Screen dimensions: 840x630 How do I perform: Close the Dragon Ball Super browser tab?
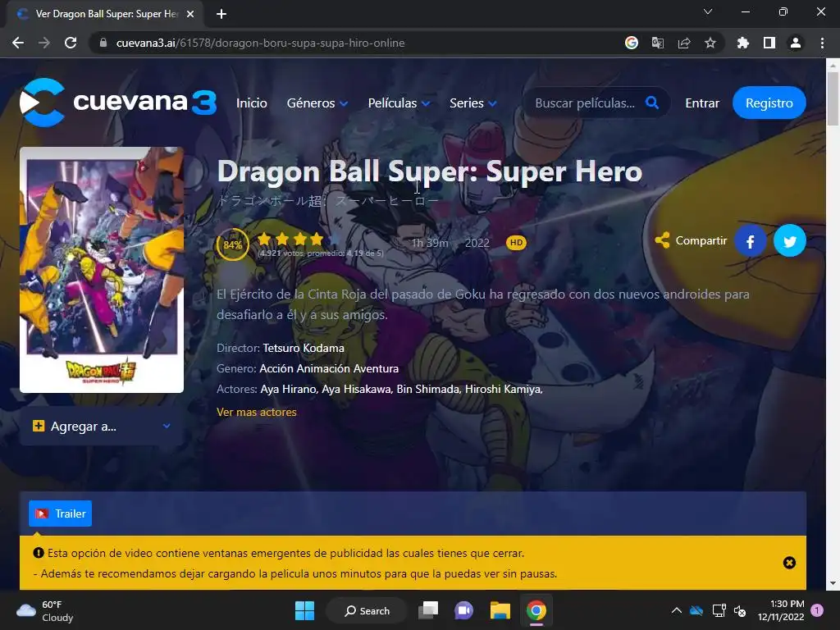pos(190,14)
